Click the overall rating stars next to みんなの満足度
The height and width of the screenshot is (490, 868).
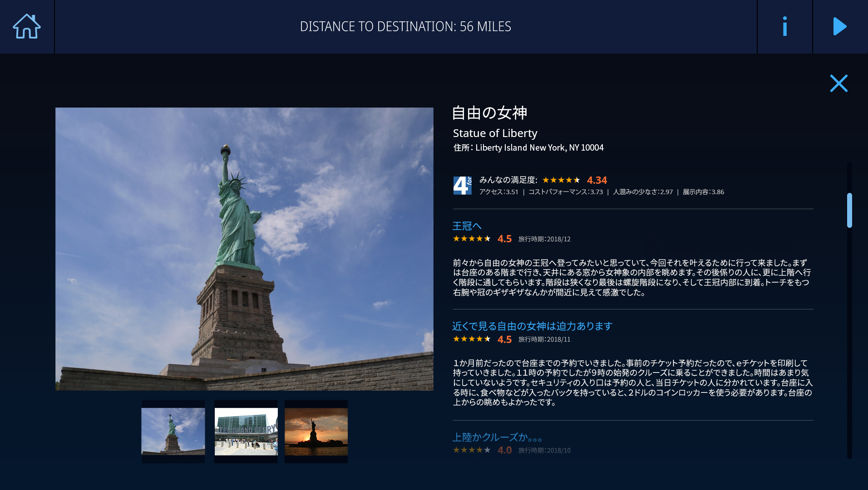tap(561, 180)
